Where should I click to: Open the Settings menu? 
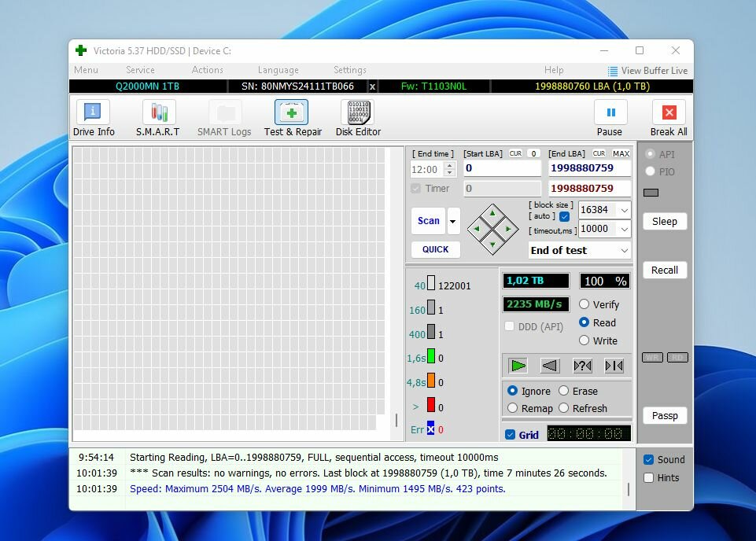click(x=350, y=70)
